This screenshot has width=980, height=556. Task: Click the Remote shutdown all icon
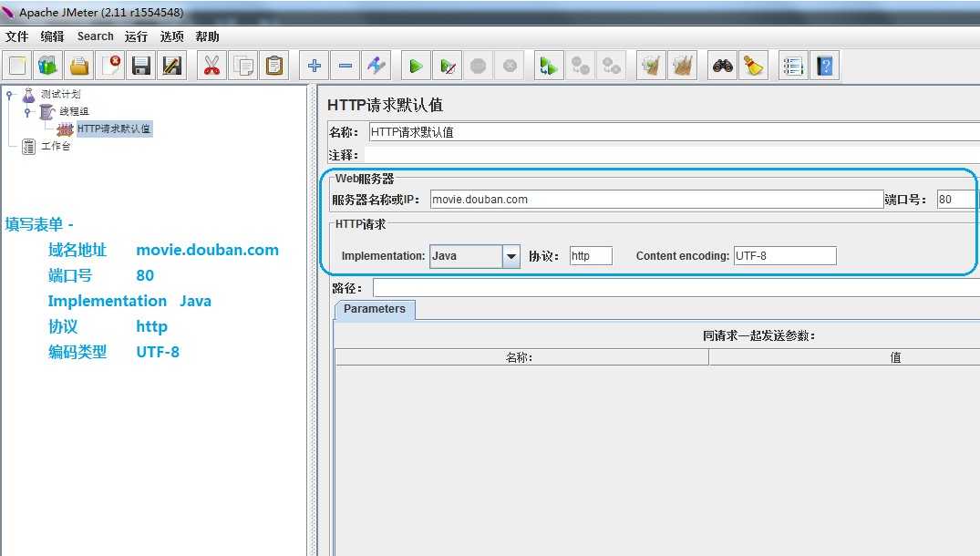(612, 66)
